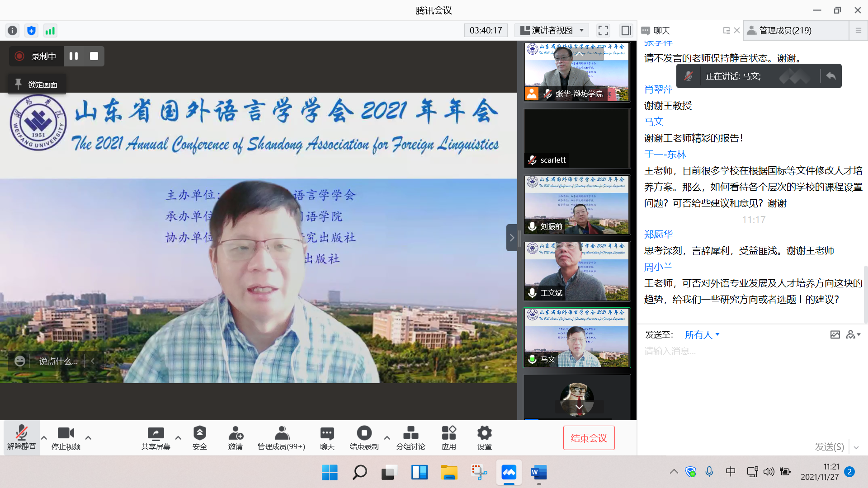Click sender name 马文 in chat
This screenshot has width=868, height=488.
(x=654, y=122)
